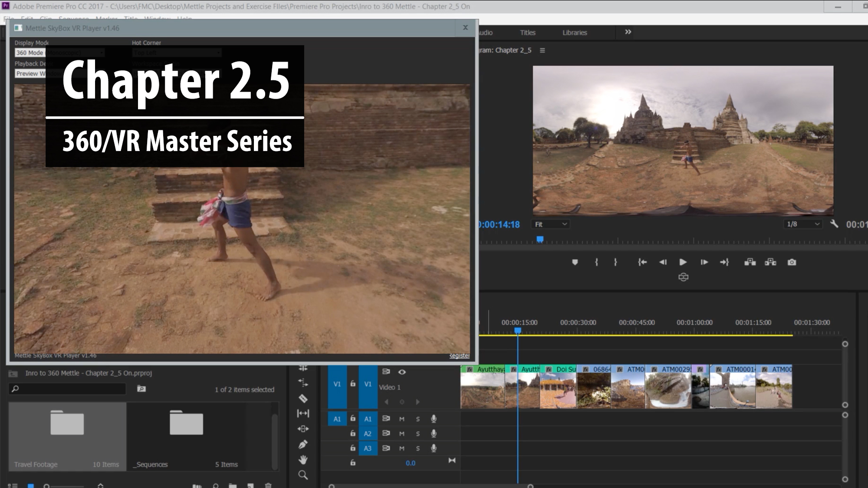Mute audio track A1
Screen dimensions: 868x488
pyautogui.click(x=402, y=419)
